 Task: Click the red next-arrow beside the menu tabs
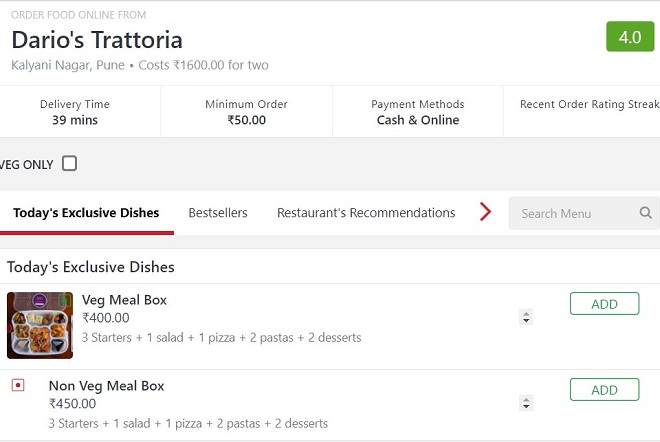486,212
